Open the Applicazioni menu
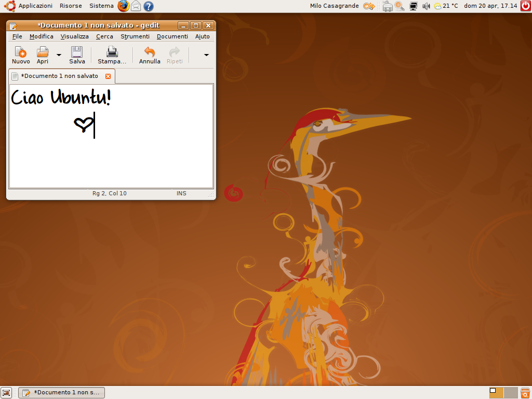 point(35,6)
